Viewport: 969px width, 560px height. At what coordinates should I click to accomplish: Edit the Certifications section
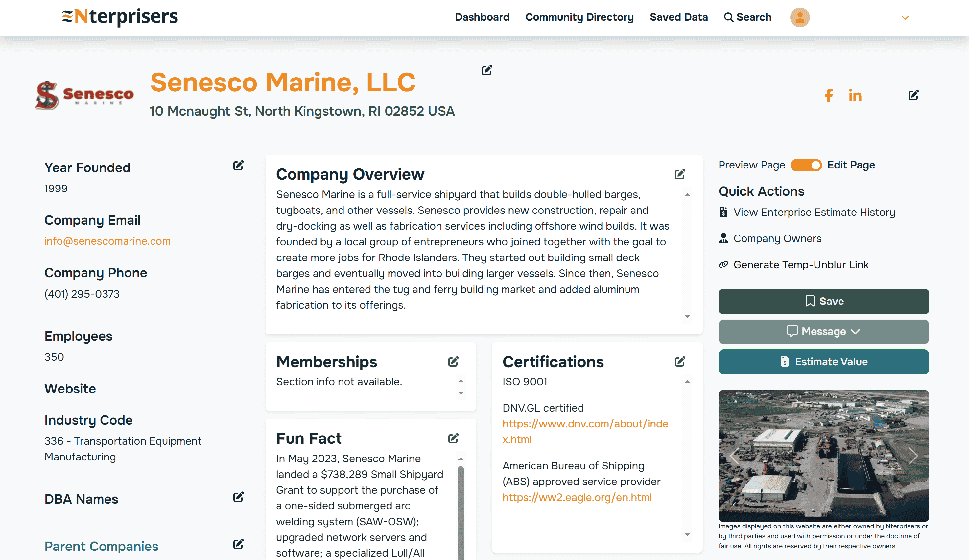tap(679, 362)
